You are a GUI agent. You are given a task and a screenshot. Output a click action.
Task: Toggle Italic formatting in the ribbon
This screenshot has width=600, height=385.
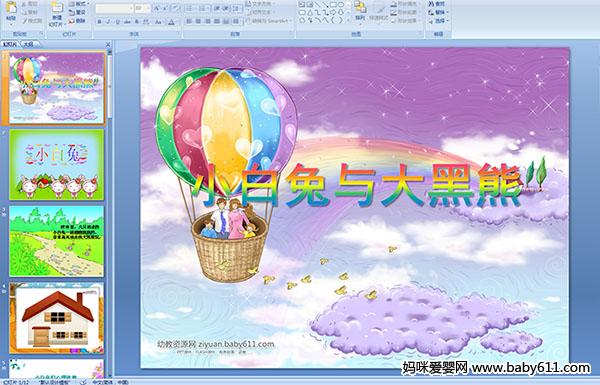[x=108, y=22]
